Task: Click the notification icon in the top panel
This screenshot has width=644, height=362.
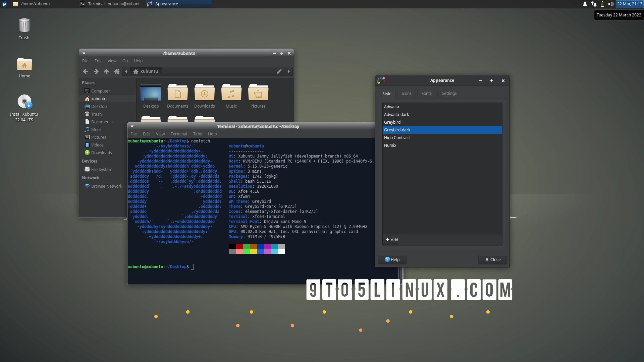Action: (x=585, y=4)
